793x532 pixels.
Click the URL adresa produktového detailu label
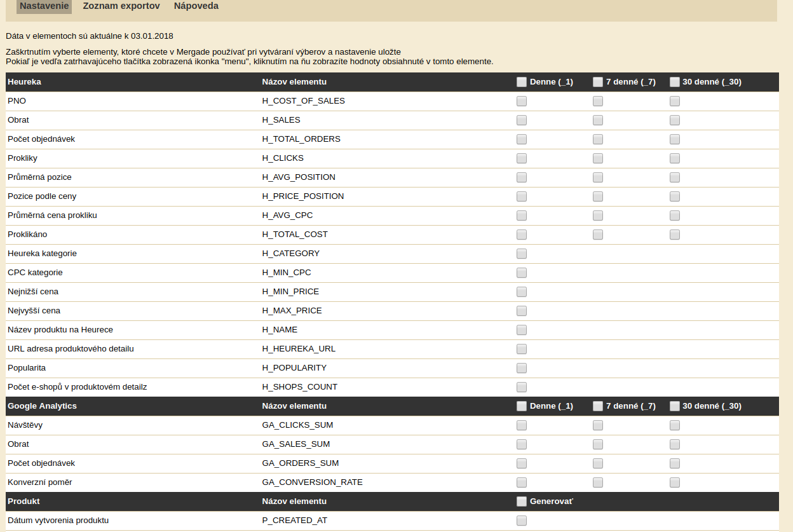point(71,349)
